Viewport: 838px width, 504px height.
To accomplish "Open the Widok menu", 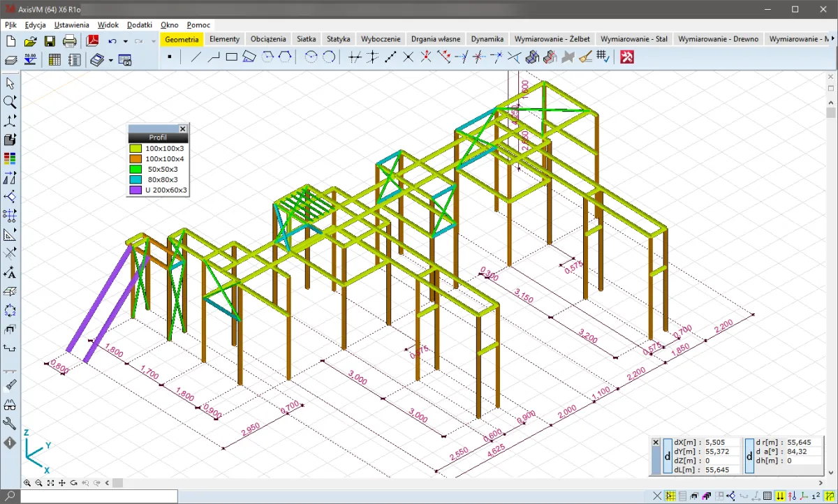I will [x=108, y=24].
